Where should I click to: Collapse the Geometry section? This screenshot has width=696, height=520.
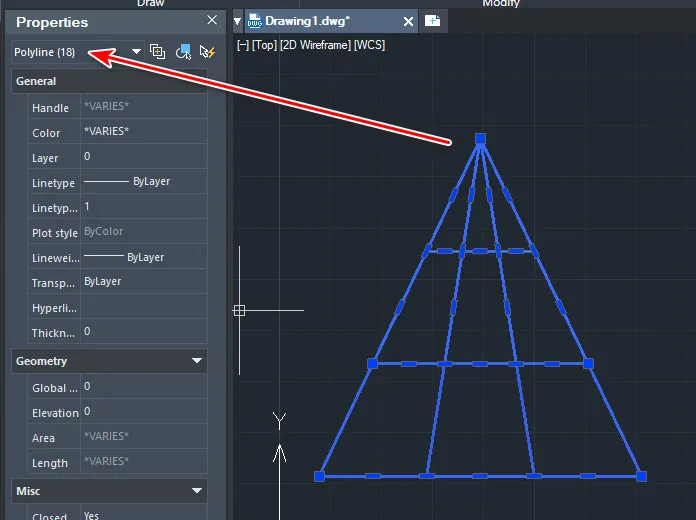click(197, 361)
